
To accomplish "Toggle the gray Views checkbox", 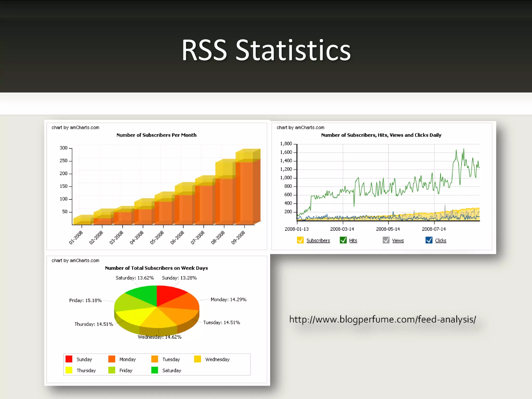I will pyautogui.click(x=386, y=240).
